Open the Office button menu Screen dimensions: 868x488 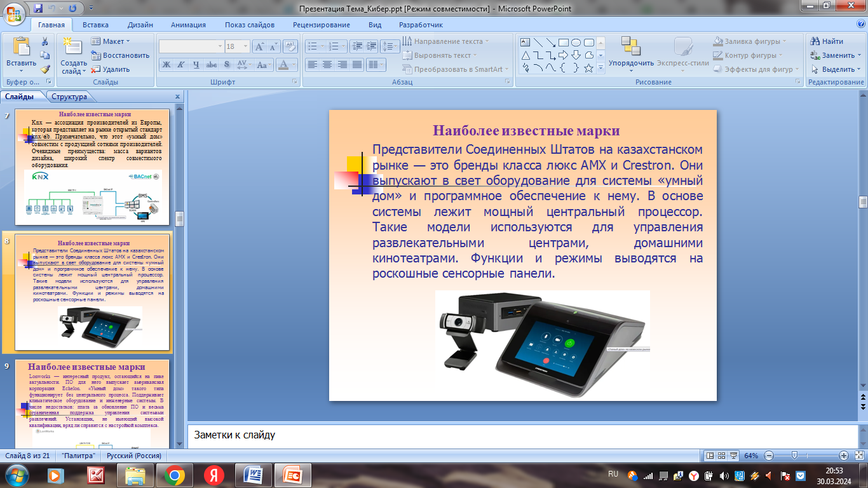pos(13,13)
